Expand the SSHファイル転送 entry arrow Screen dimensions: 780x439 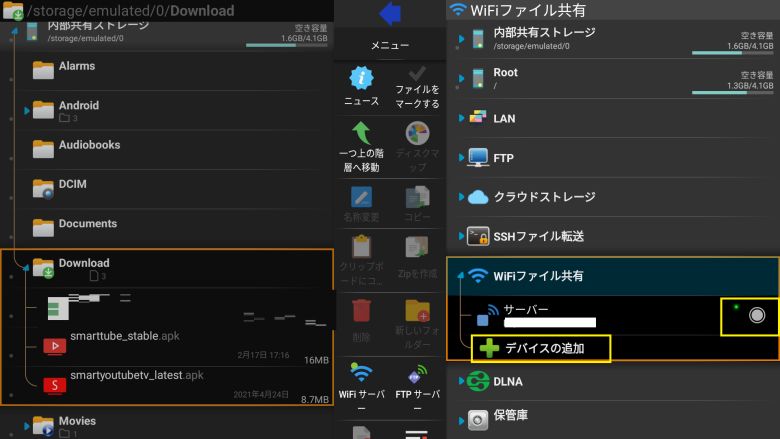coord(461,236)
